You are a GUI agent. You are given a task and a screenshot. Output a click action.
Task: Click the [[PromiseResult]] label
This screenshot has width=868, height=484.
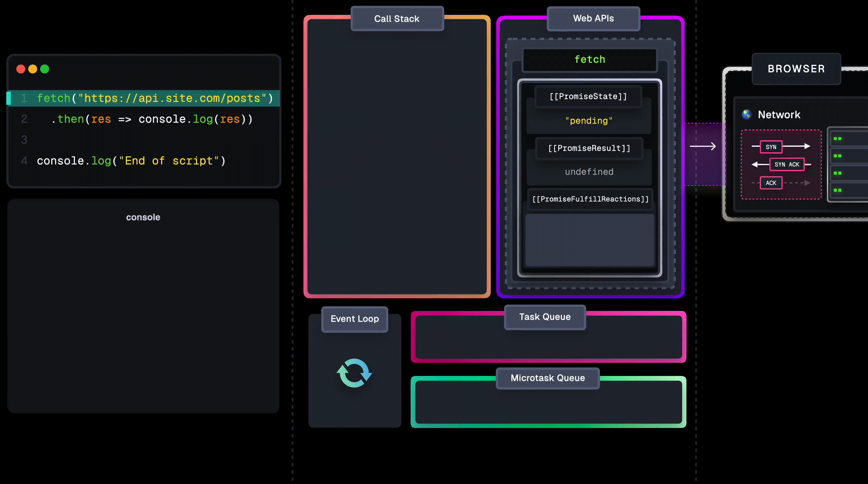coord(589,148)
